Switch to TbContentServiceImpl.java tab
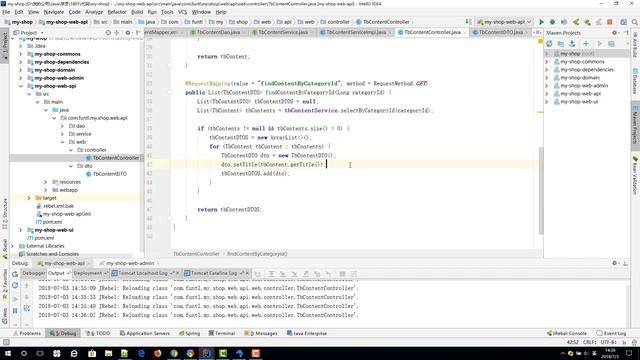The image size is (640, 360). point(356,32)
